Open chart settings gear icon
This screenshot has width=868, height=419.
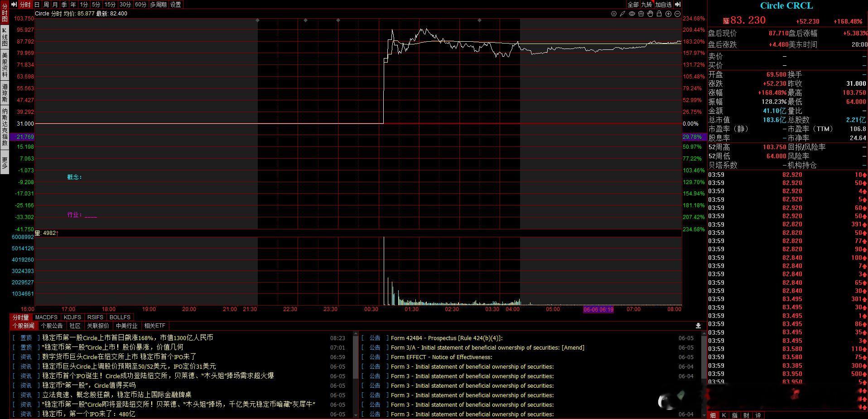tap(614, 14)
